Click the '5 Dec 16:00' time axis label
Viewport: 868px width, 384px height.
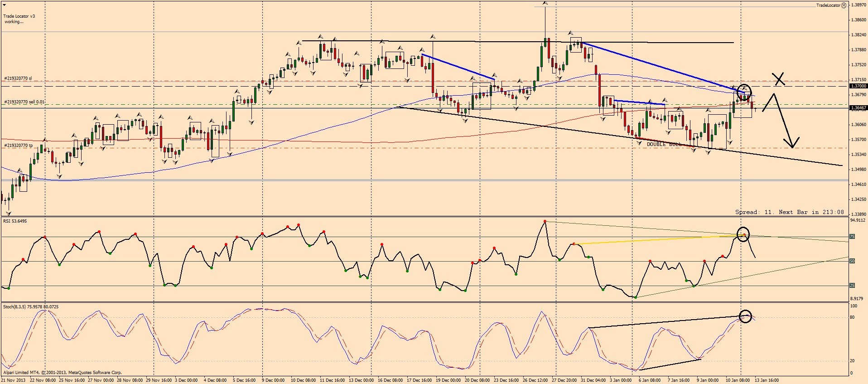[245, 380]
